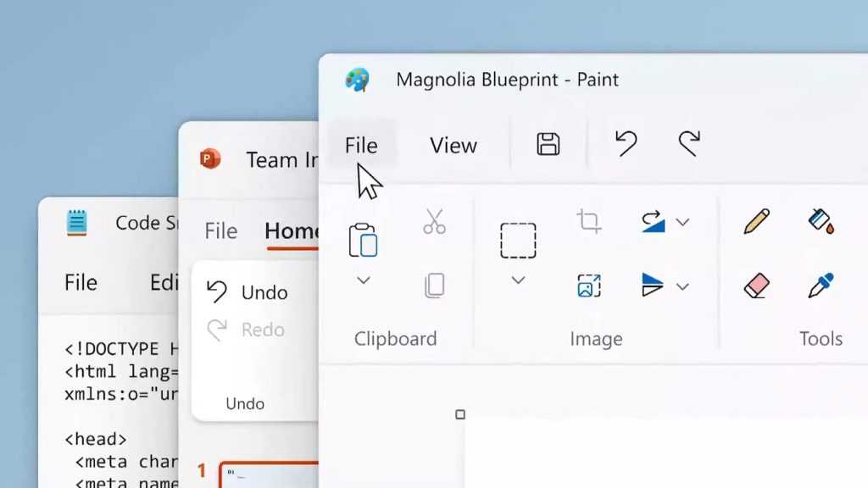Click the Resize image icon
This screenshot has height=488, width=868.
(588, 286)
